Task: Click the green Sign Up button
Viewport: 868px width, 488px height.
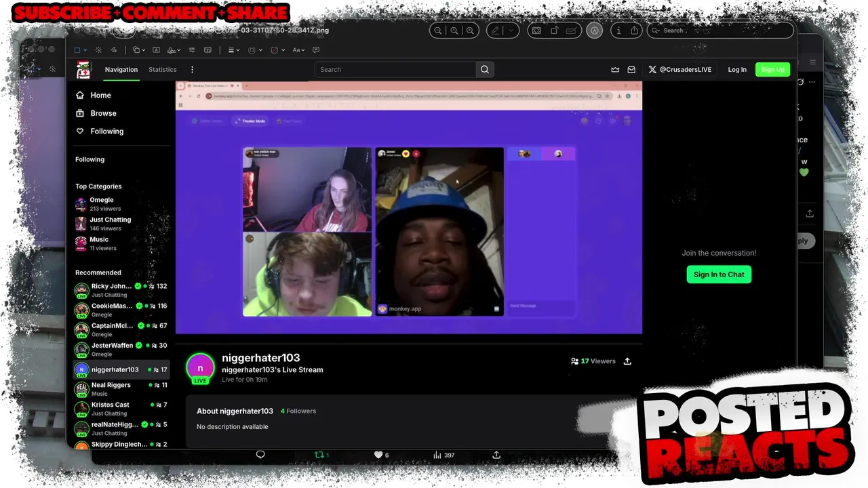Action: (x=772, y=69)
